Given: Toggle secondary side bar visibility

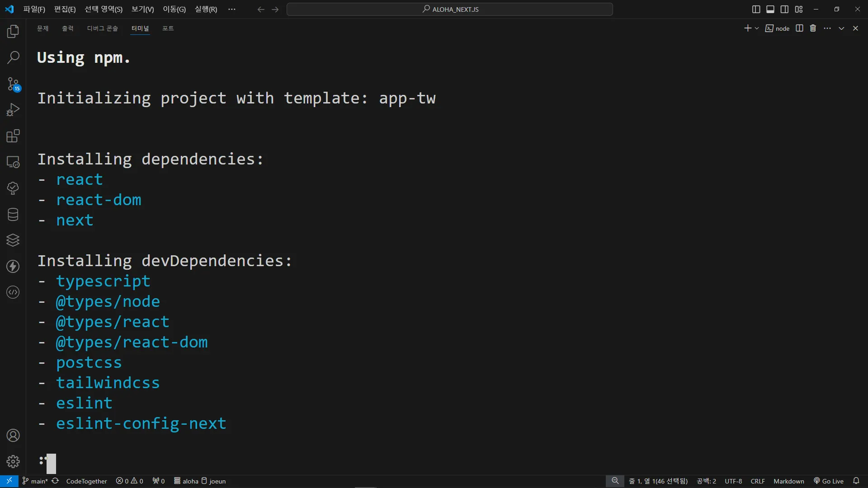Looking at the screenshot, I should point(784,9).
